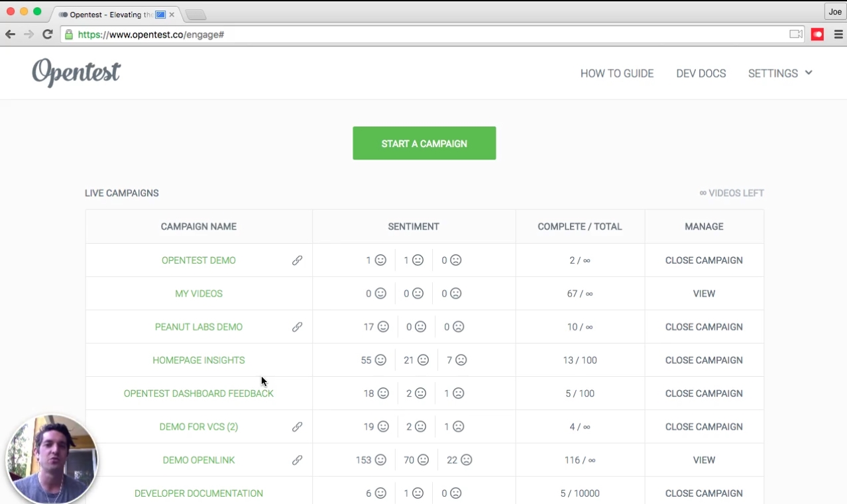This screenshot has width=847, height=504.
Task: Open Demo Openlink campaign
Action: pyautogui.click(x=199, y=460)
